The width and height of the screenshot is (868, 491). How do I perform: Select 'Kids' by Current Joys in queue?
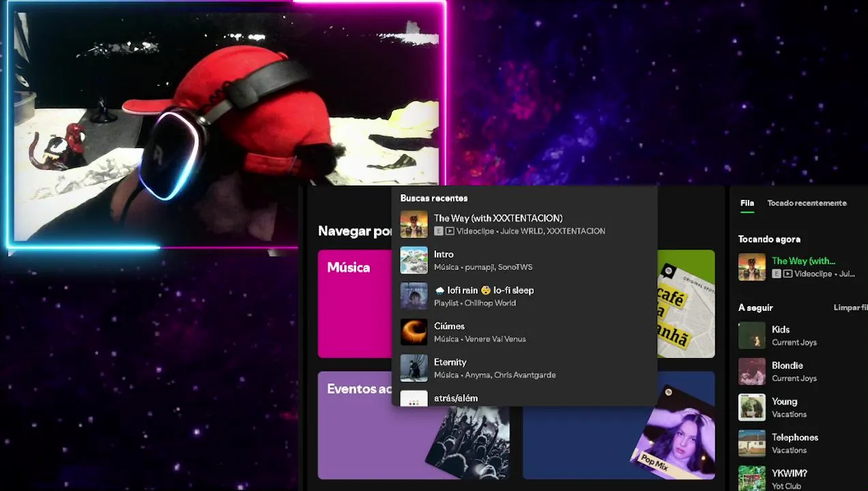pyautogui.click(x=800, y=336)
